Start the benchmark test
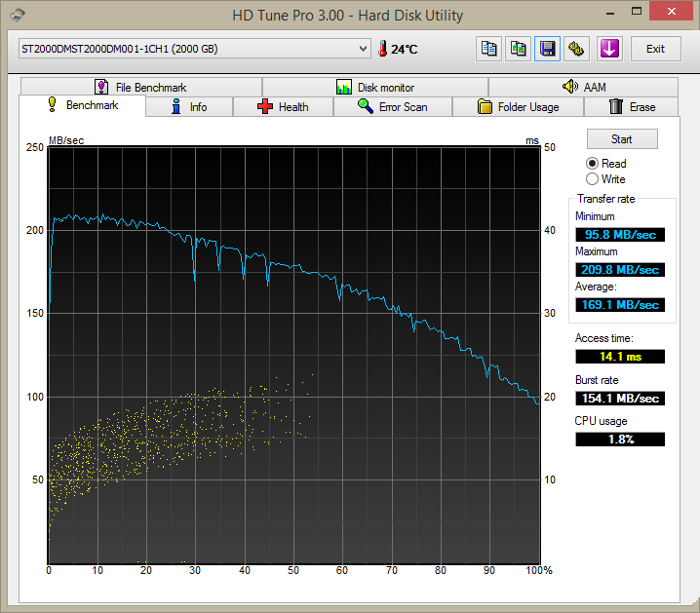The image size is (700, 613). click(x=622, y=139)
